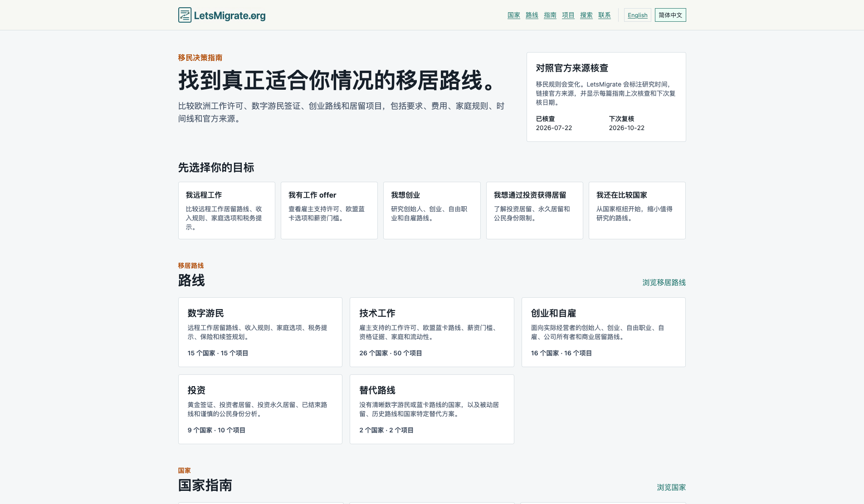Click the 2 个国家 · 2 个项目 count text
The height and width of the screenshot is (504, 864).
386,430
